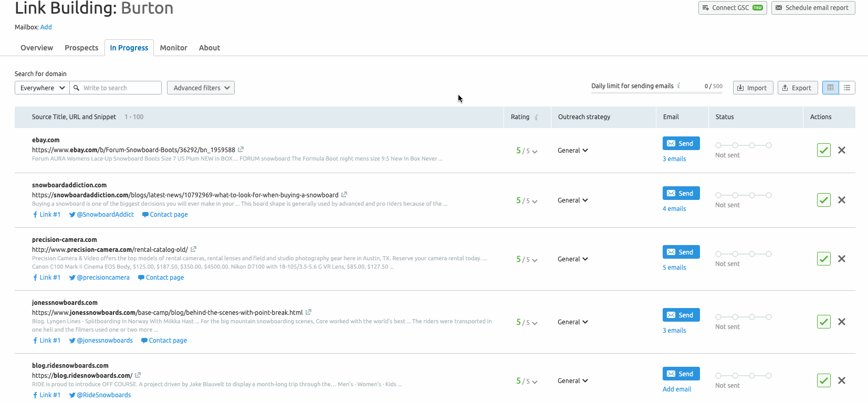Click info icon beside Daily limit for sending emails
Viewport: 868px width, 403px height.
point(678,86)
